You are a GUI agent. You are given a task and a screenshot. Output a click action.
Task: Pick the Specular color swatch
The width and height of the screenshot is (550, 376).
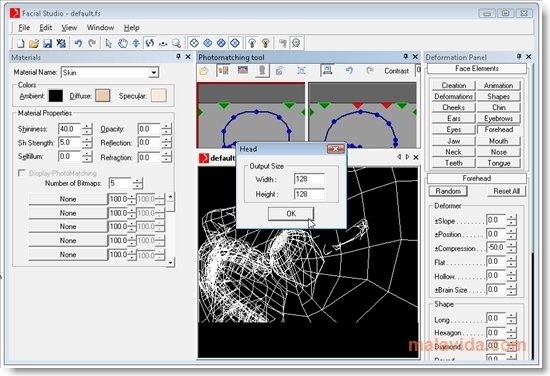tap(159, 96)
